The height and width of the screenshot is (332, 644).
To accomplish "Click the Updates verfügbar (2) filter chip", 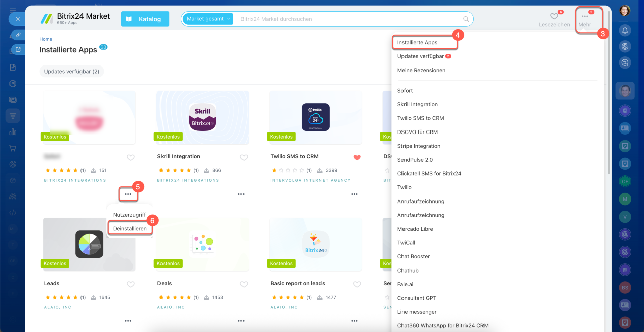I will [x=71, y=71].
